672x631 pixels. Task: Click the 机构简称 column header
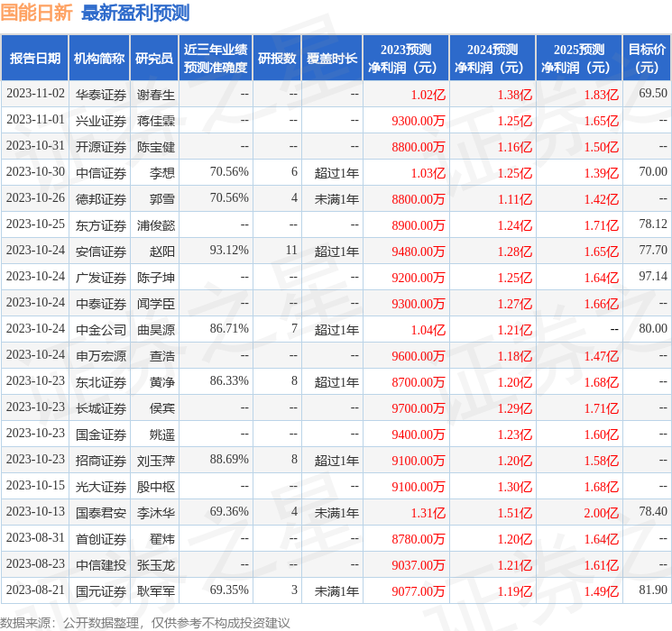(99, 59)
